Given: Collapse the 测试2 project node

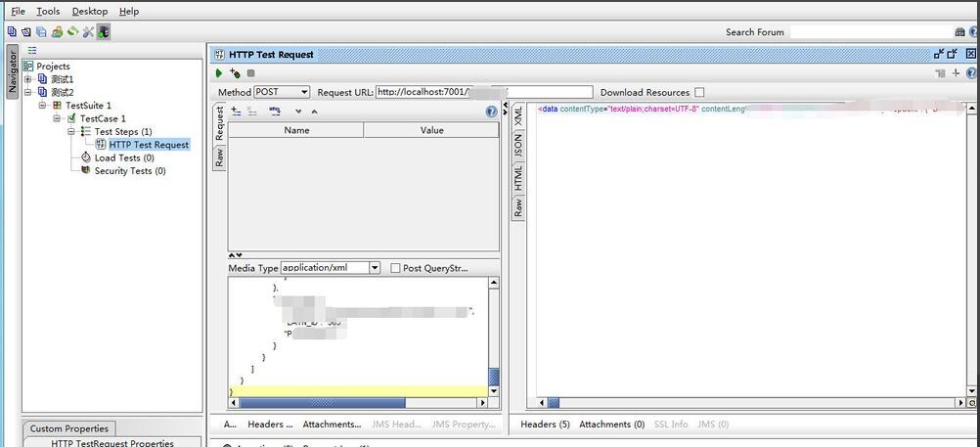Looking at the screenshot, I should pyautogui.click(x=27, y=93).
